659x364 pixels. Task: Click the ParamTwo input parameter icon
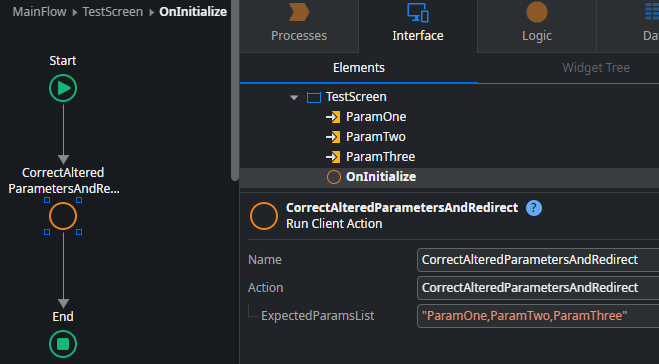333,137
